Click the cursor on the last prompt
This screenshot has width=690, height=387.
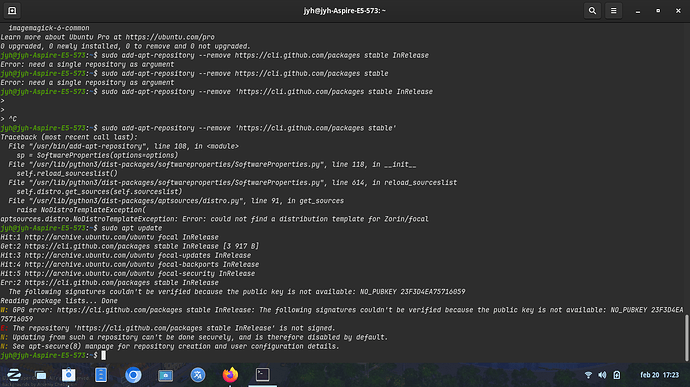click(x=103, y=355)
